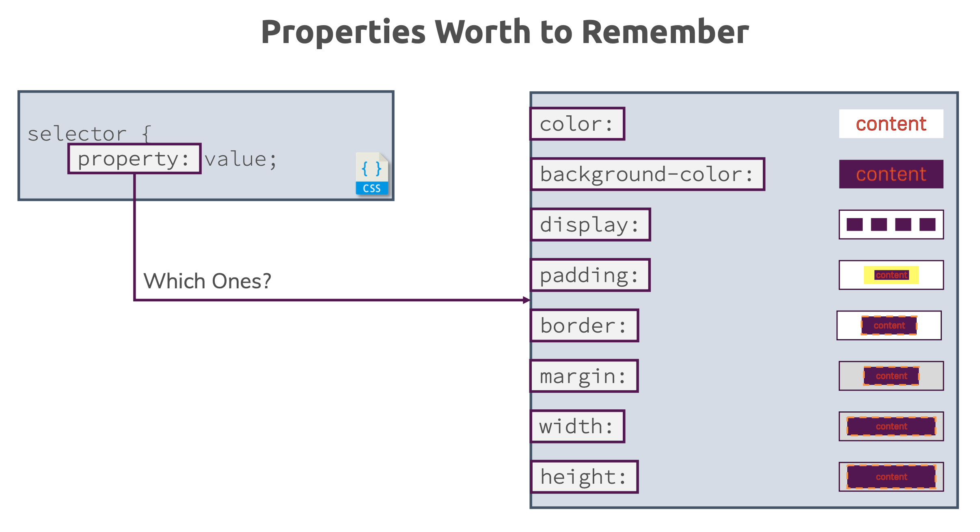This screenshot has height=532, width=980.
Task: Click the margin content example on gray
Action: click(891, 376)
